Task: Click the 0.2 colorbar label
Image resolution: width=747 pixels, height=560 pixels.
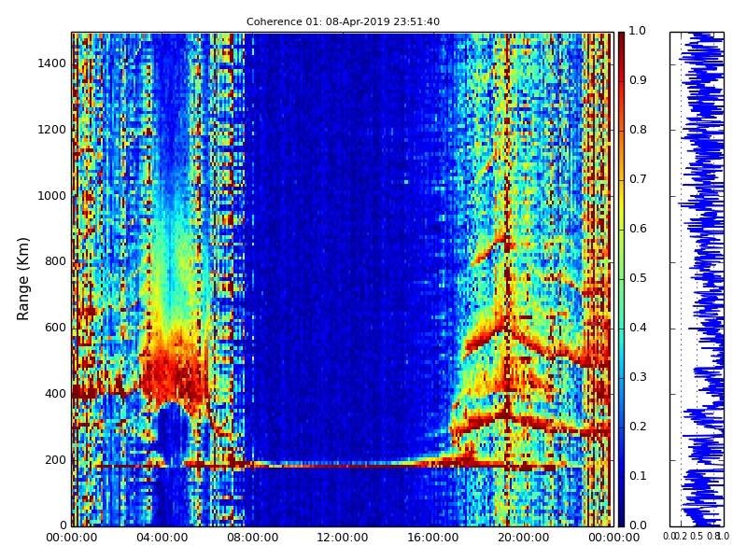Action: pos(638,427)
